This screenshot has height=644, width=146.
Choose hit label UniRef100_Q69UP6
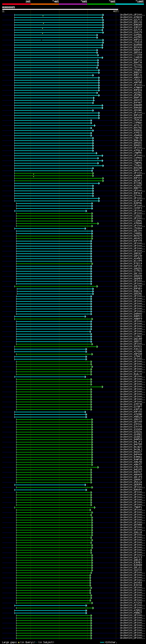coord(131,485)
